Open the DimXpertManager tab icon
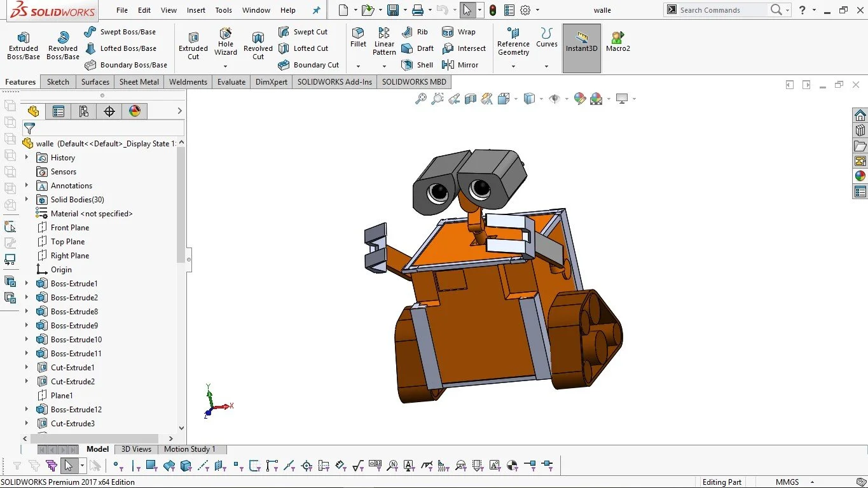The width and height of the screenshot is (868, 488). (109, 111)
